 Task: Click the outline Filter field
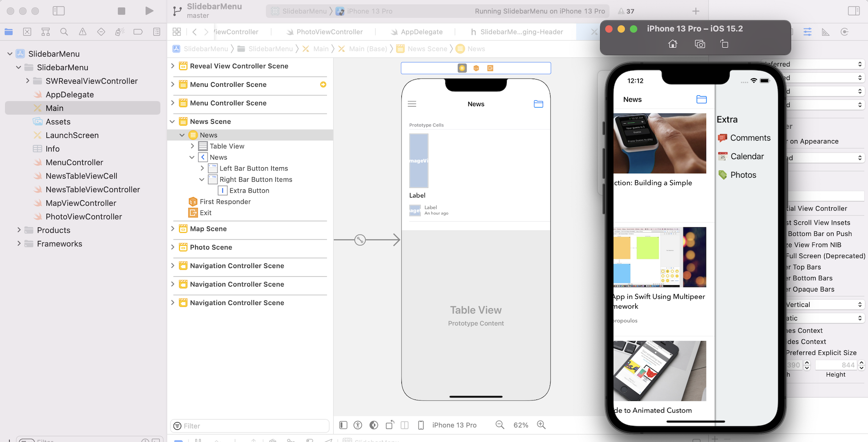pos(250,426)
